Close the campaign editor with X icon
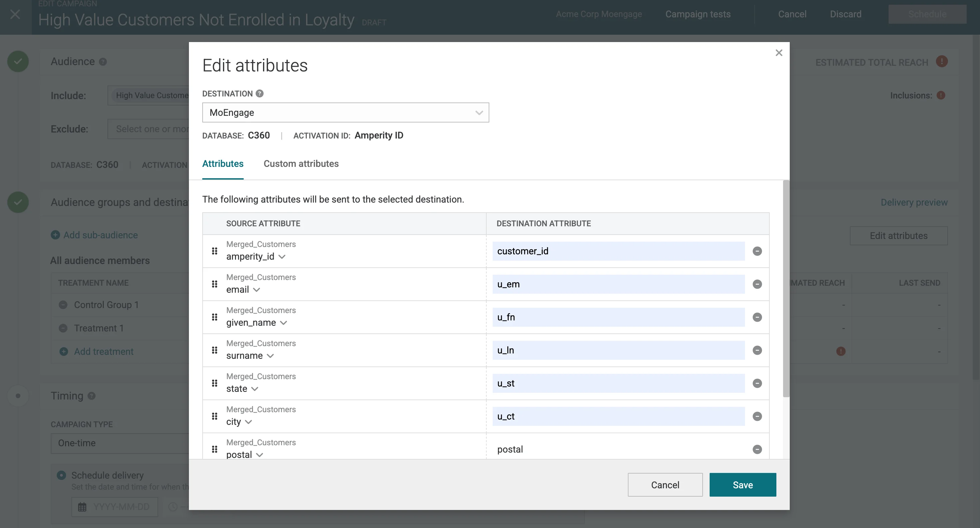The height and width of the screenshot is (528, 980). (x=15, y=14)
